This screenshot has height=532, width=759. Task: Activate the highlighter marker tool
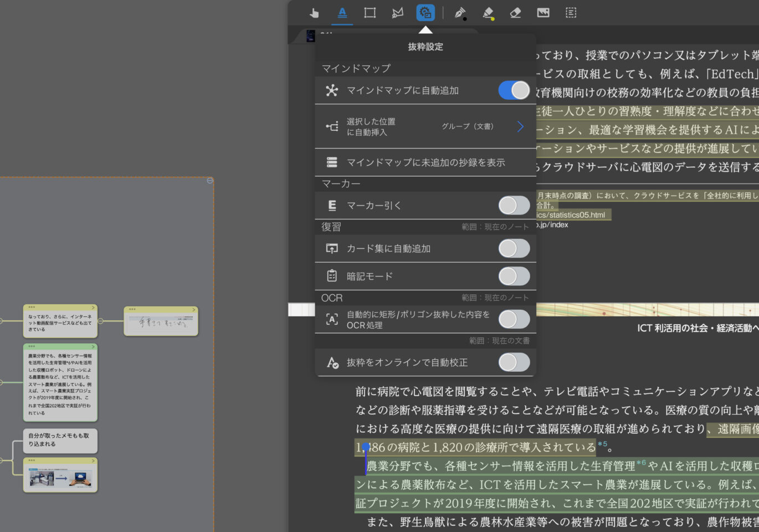(x=488, y=13)
